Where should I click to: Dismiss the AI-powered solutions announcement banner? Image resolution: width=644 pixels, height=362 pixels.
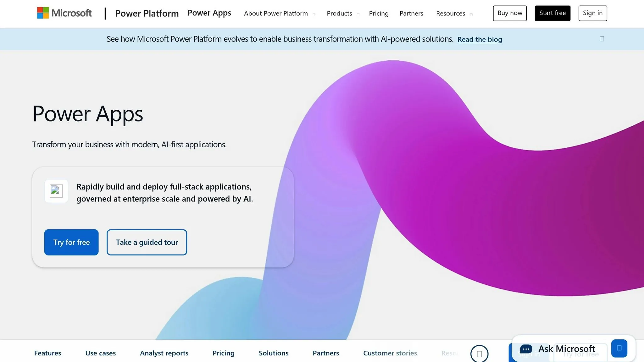click(x=602, y=39)
